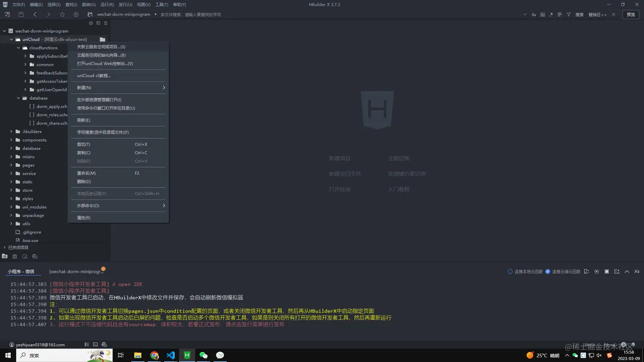
Task: Go forward using the right arrow icon
Action: click(x=49, y=14)
